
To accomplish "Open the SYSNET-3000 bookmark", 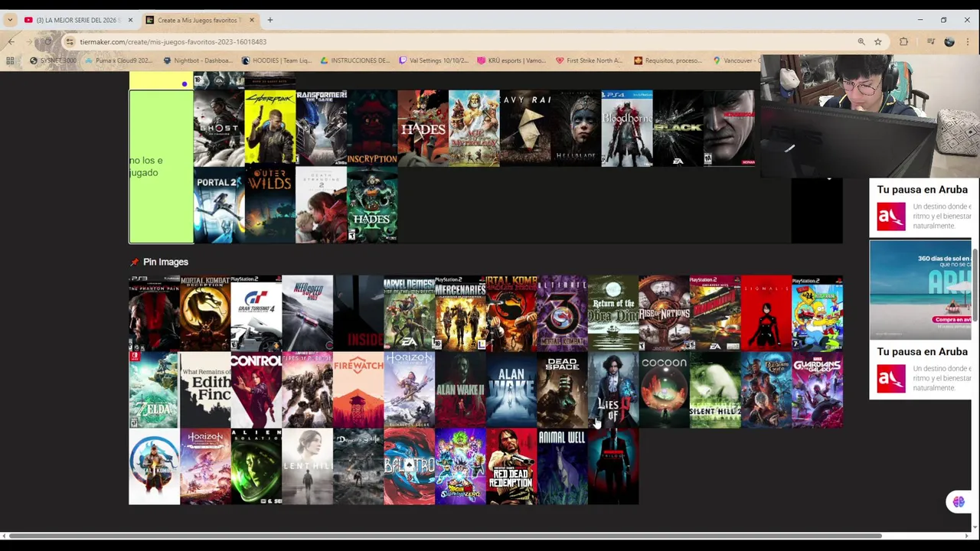I will coord(53,60).
